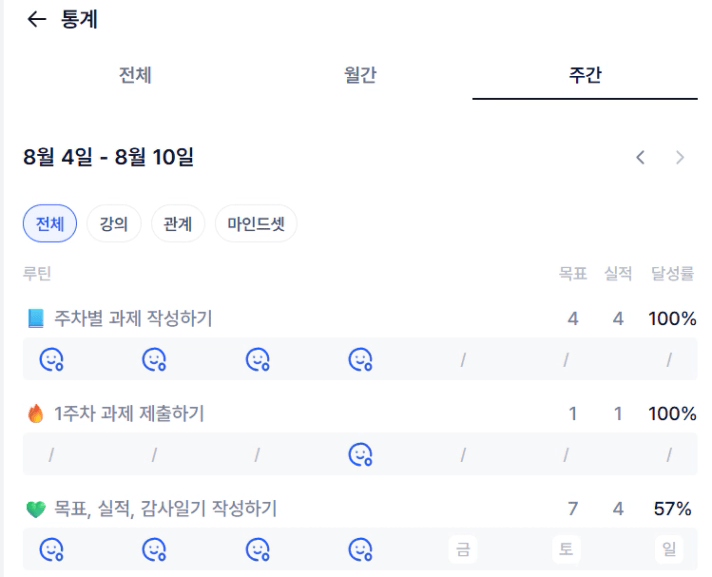Switch to the 전체 statistics tab
Viewport: 712px width, 577px height.
pyautogui.click(x=135, y=75)
